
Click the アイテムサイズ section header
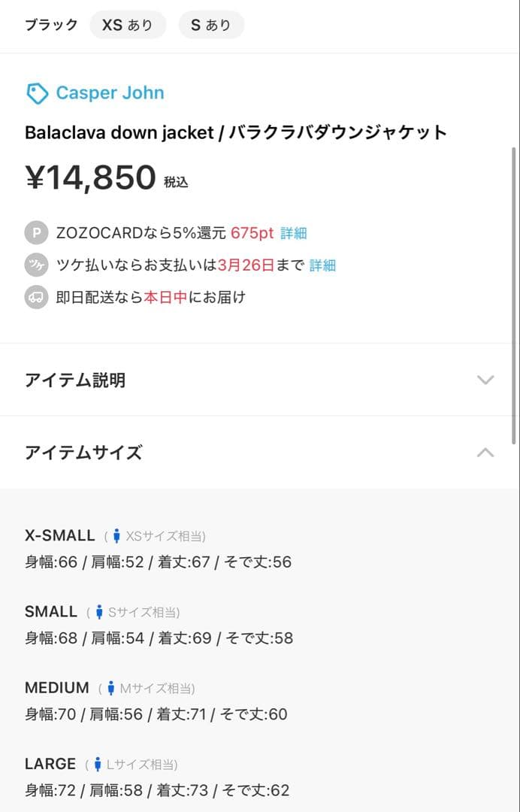pos(83,453)
